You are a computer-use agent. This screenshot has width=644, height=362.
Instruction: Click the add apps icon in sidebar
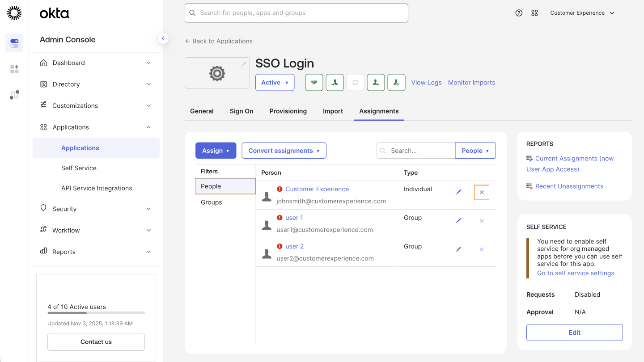pos(14,69)
